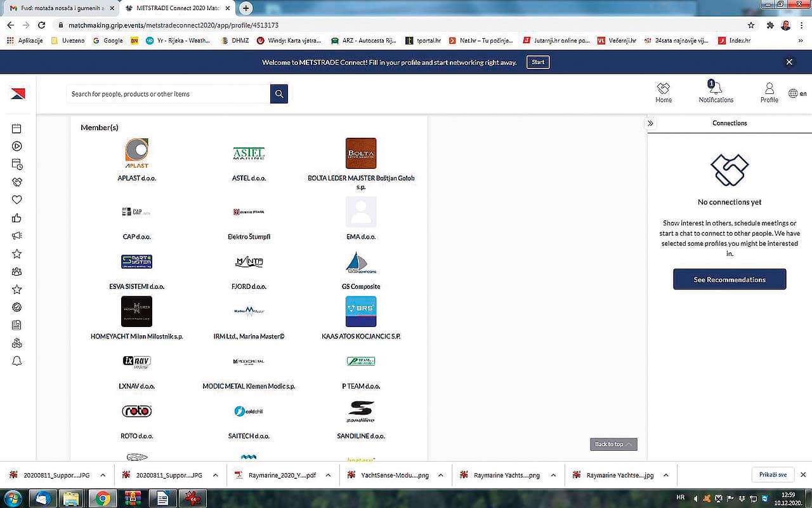This screenshot has height=508, width=812.
Task: Open the language globe selector 'en'
Action: coord(797,93)
